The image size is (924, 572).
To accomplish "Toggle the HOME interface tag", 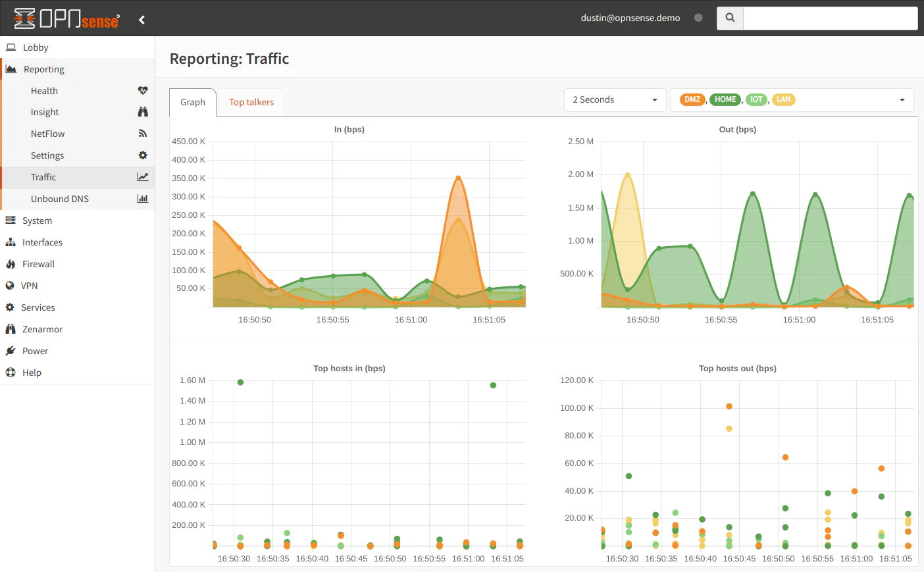I will 725,99.
